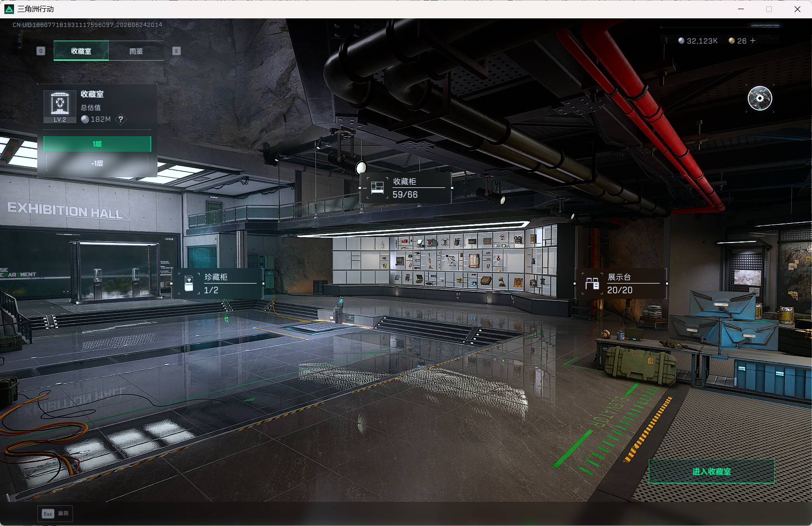Screen dimensions: 812x526
Task: Click the 收藏柜 cabinet icon
Action: (x=377, y=188)
